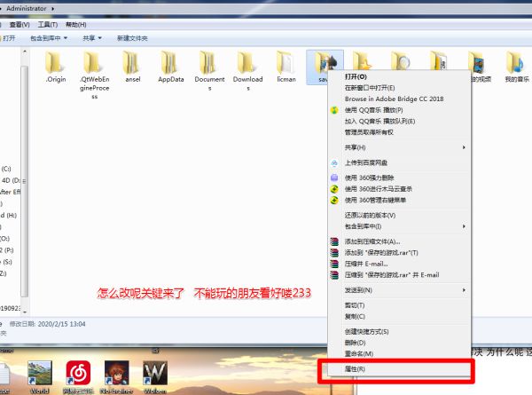The height and width of the screenshot is (395, 532).
Task: Click the purple 360强力删除 icon
Action: [334, 178]
